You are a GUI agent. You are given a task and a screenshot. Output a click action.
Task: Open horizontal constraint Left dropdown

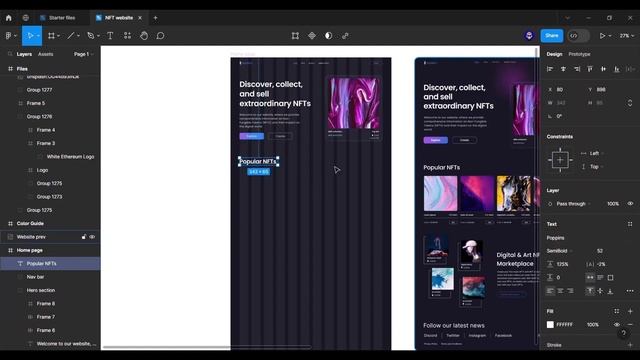coord(596,153)
